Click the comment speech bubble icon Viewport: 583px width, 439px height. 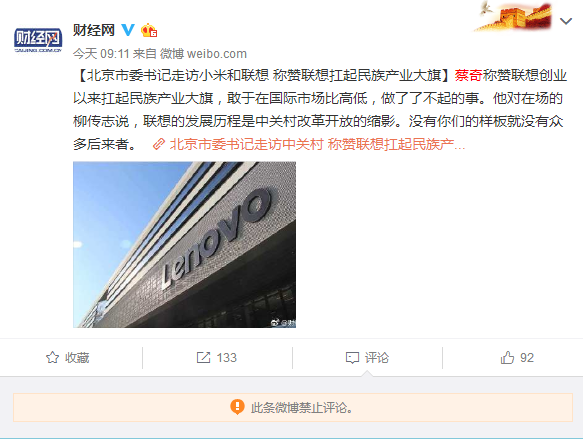coord(352,358)
